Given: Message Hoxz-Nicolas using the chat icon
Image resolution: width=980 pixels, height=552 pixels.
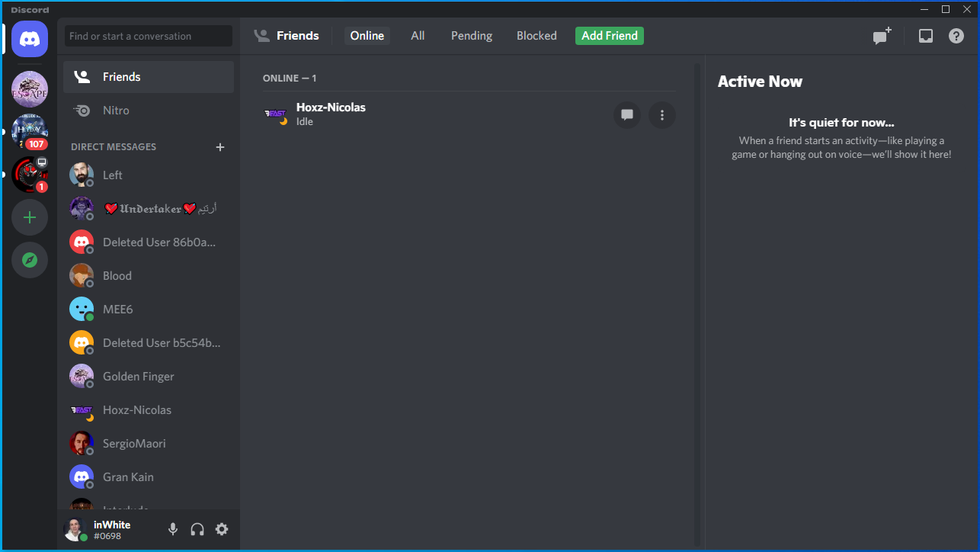Looking at the screenshot, I should (x=627, y=115).
